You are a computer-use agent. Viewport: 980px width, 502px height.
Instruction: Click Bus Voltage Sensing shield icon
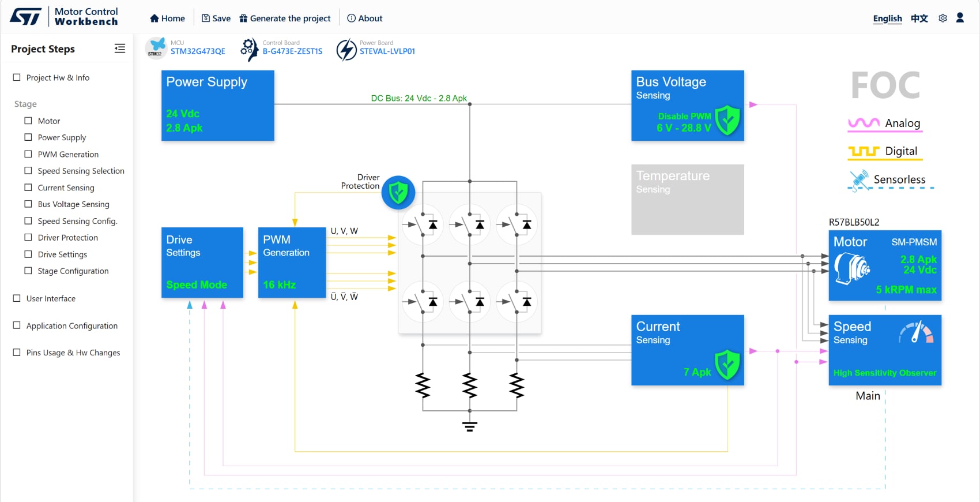[728, 120]
